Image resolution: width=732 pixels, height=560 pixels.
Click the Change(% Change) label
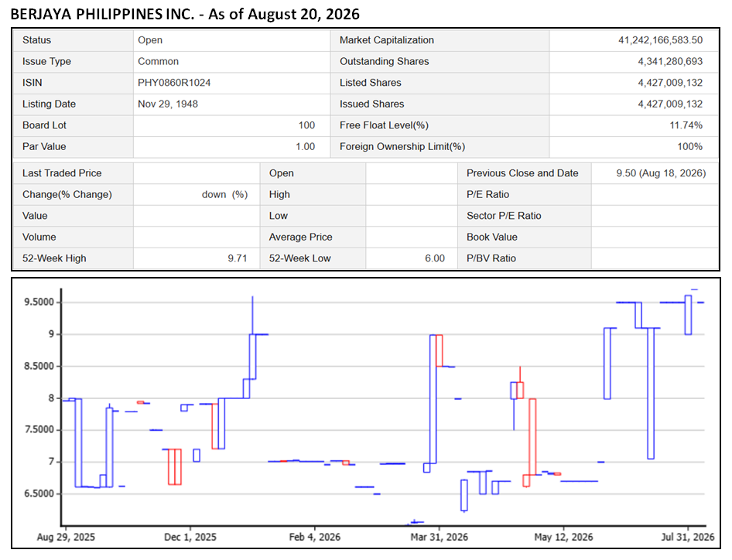point(67,195)
